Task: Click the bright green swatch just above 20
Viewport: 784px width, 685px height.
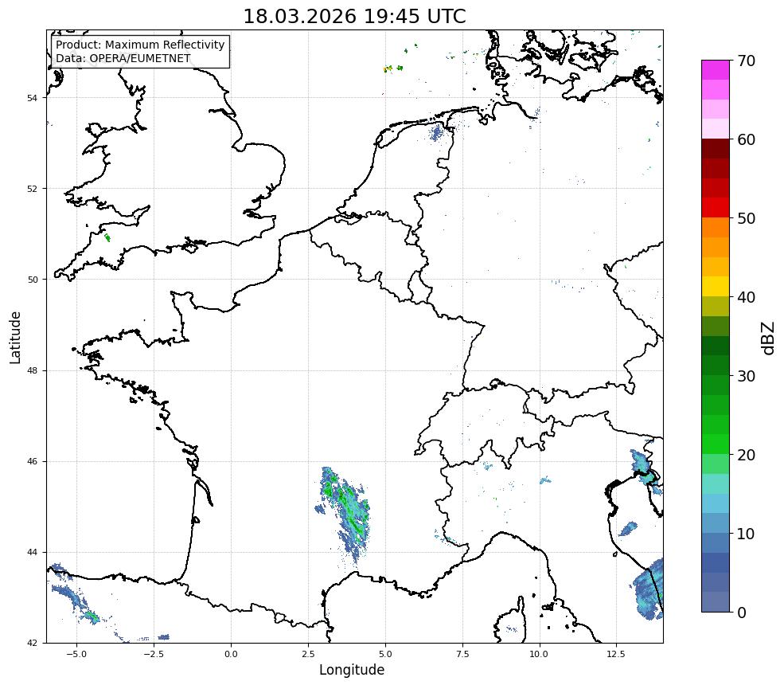Action: point(716,444)
